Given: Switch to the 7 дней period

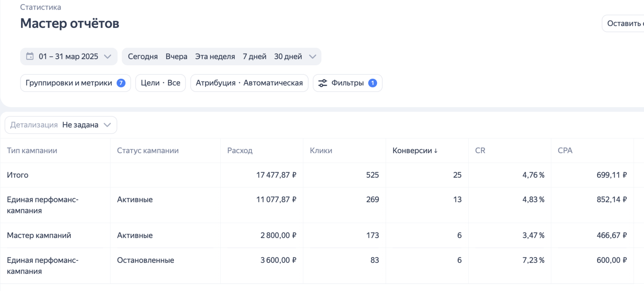Looking at the screenshot, I should 255,56.
